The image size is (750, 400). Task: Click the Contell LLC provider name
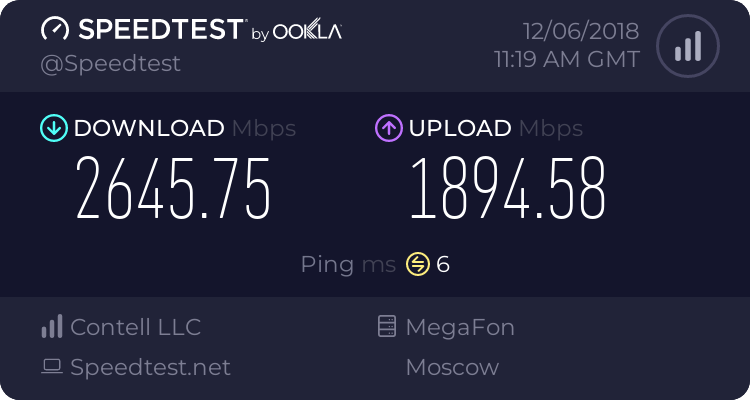click(135, 327)
